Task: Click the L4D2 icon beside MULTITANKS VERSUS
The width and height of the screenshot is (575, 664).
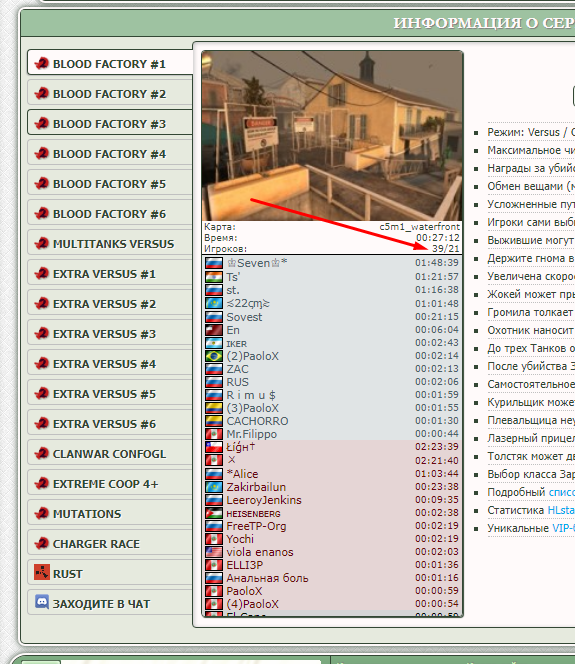Action: pos(42,243)
